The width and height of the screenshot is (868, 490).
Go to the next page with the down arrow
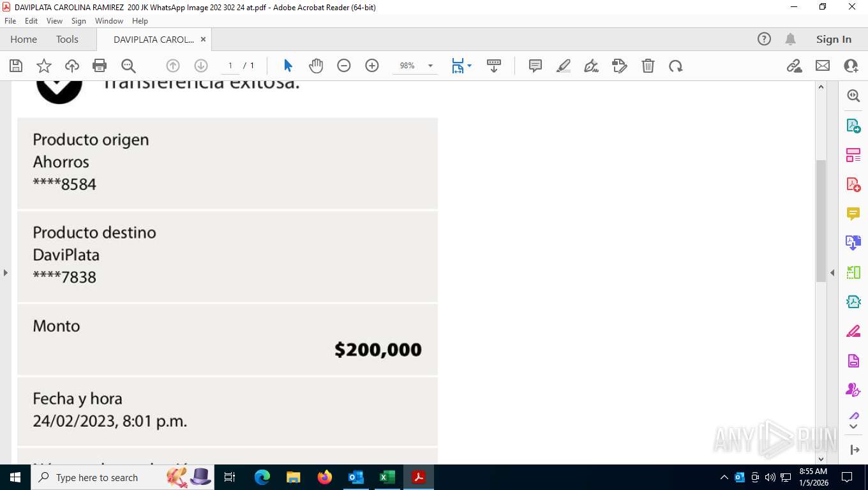tap(200, 66)
